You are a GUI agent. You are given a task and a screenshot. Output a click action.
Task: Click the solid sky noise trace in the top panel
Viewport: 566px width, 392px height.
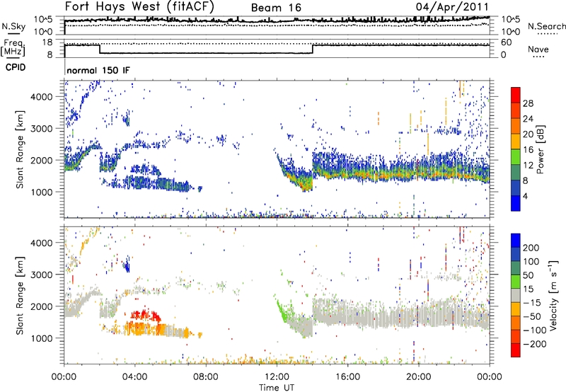pos(277,21)
